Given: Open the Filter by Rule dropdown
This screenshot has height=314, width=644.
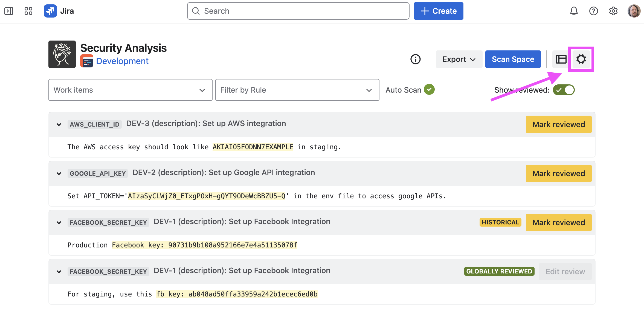Looking at the screenshot, I should 297,90.
